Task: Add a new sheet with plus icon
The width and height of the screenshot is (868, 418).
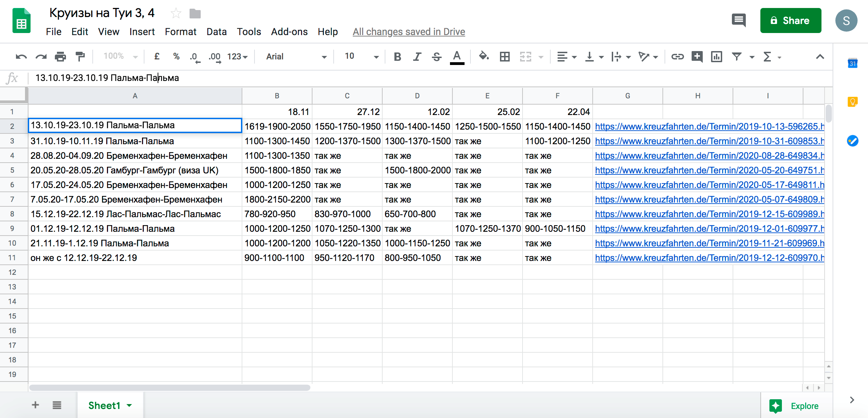Action: 35,405
